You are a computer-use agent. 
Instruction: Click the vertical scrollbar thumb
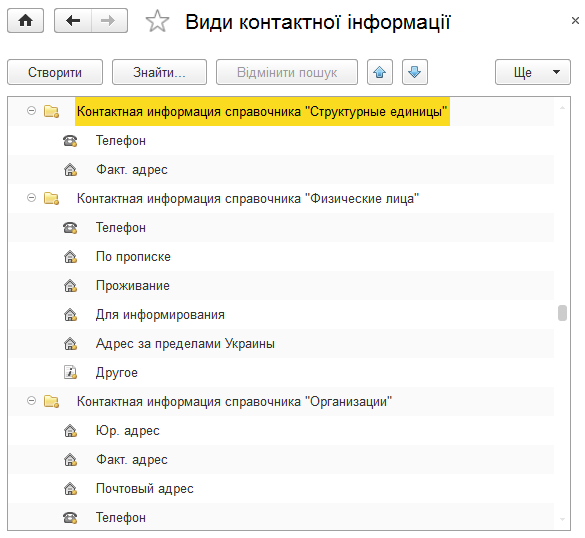[562, 313]
